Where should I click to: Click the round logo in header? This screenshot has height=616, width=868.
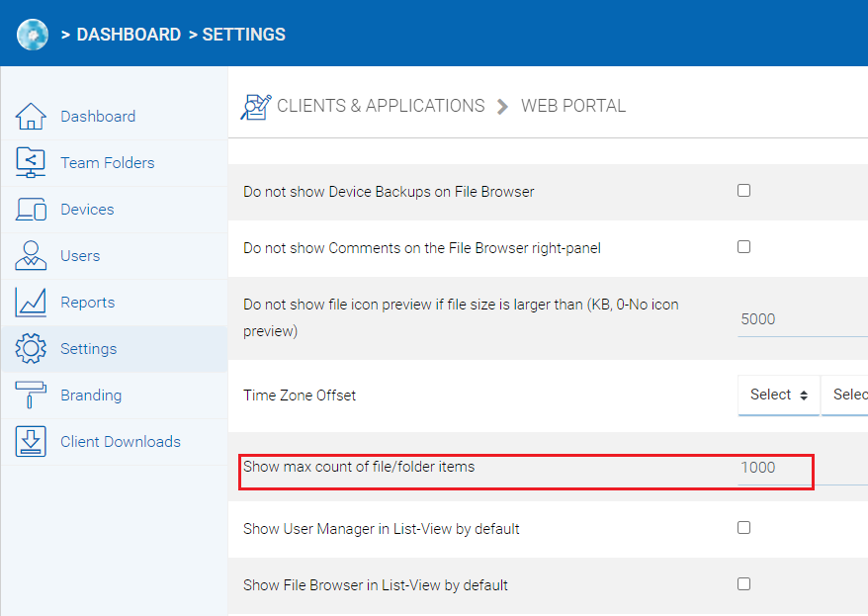click(x=32, y=35)
